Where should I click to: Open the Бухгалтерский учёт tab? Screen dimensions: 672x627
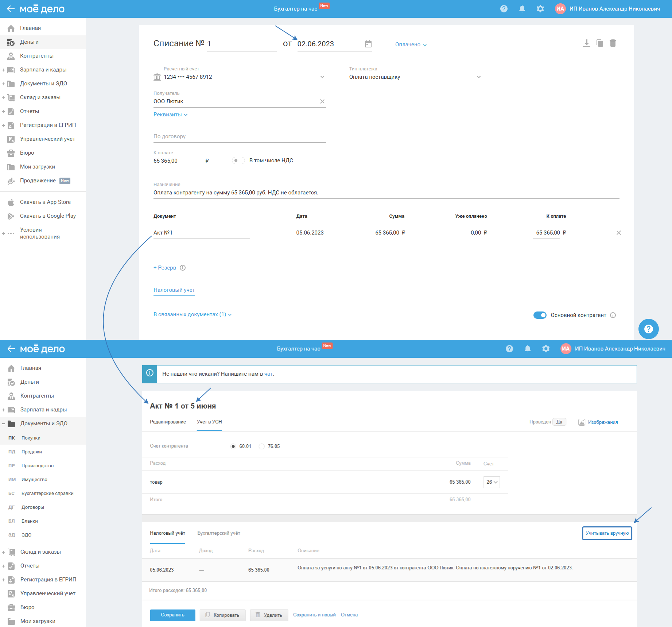pyautogui.click(x=219, y=533)
